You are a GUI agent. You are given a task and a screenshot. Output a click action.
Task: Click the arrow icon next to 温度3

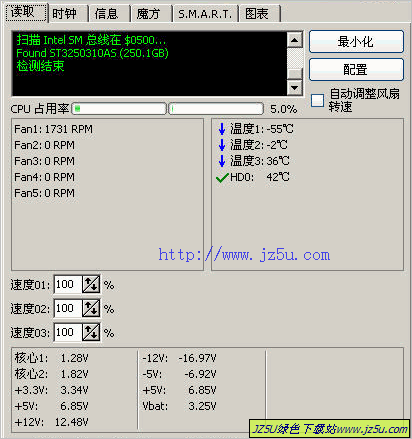[x=222, y=161]
